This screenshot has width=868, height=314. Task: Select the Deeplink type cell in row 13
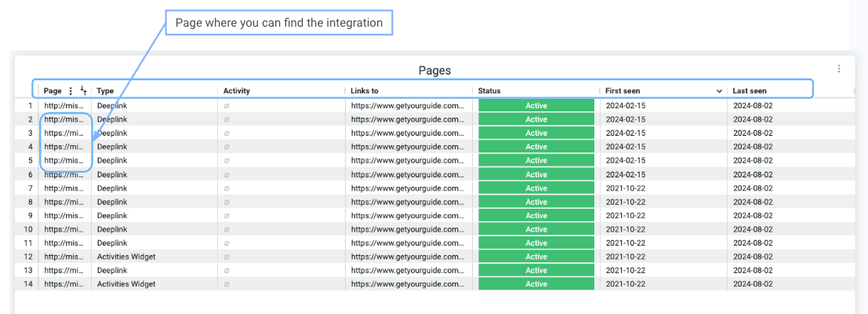(x=112, y=270)
